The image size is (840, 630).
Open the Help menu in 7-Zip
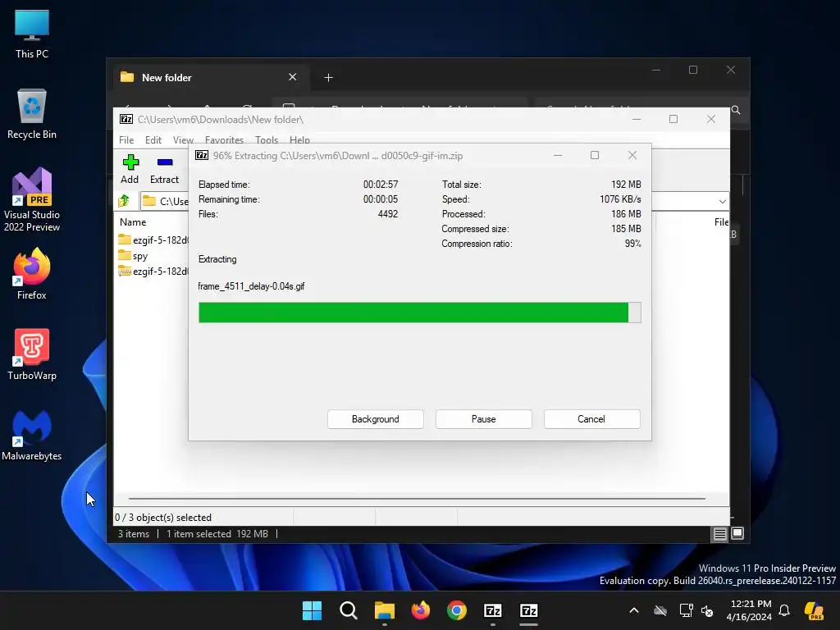pos(300,139)
